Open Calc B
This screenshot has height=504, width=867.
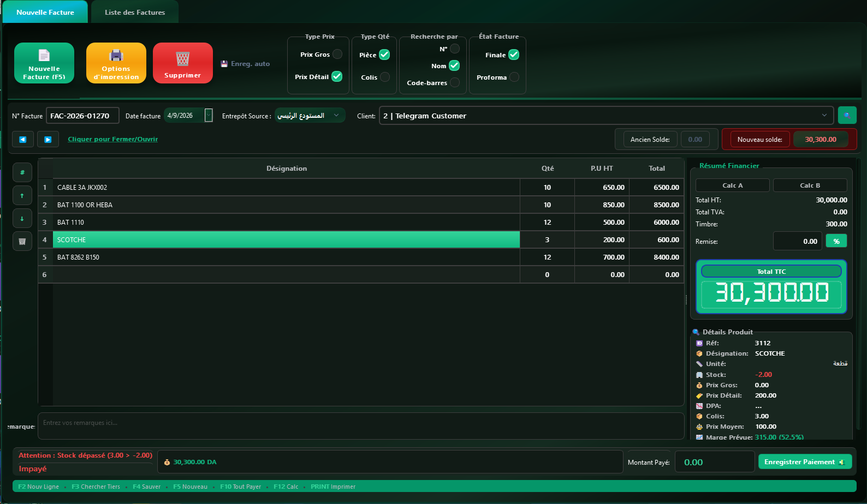click(x=810, y=185)
